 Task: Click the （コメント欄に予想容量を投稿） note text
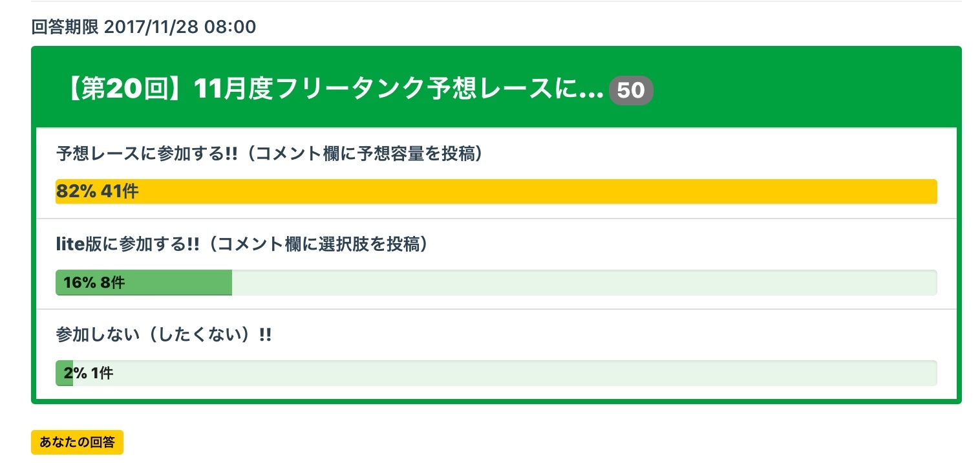coord(365,154)
